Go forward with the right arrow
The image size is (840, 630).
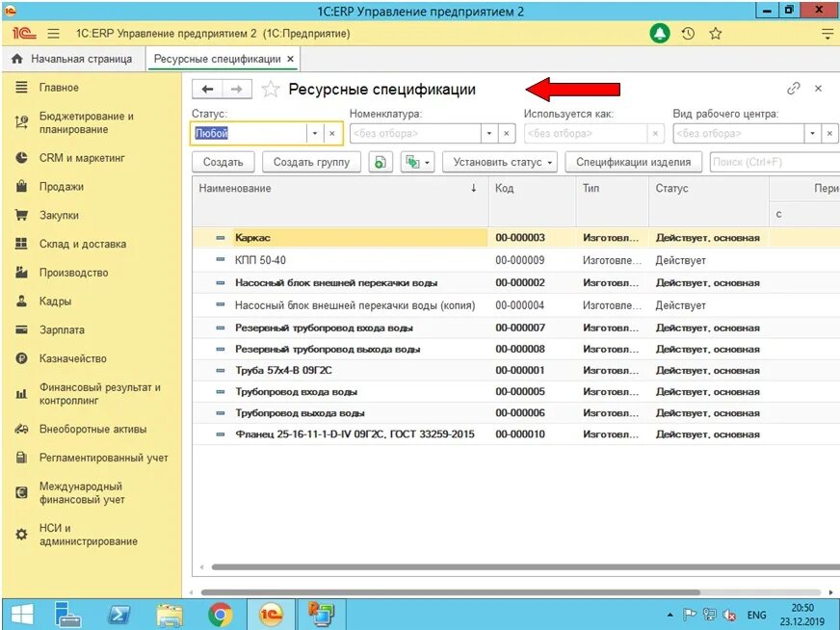pyautogui.click(x=236, y=89)
